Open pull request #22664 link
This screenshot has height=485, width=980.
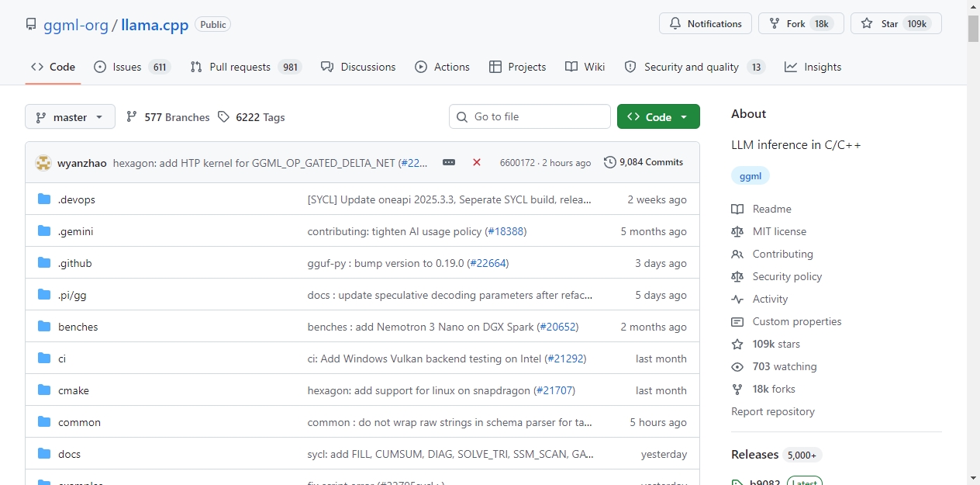pos(488,263)
